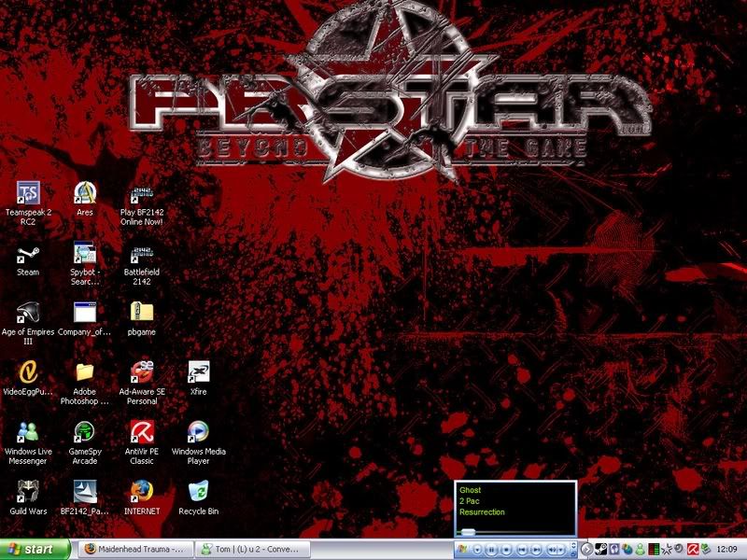Click the red and green meter tray icon
Image resolution: width=747 pixels, height=560 pixels.
point(654,550)
